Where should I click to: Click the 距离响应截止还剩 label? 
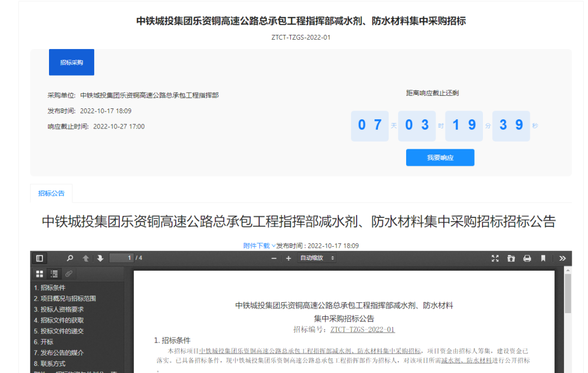pos(432,93)
